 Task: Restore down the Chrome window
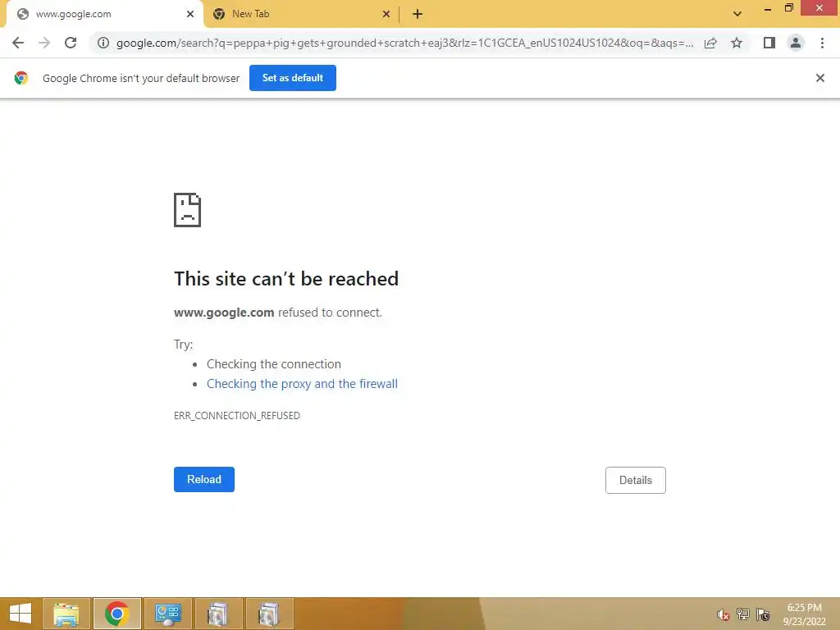pyautogui.click(x=788, y=8)
